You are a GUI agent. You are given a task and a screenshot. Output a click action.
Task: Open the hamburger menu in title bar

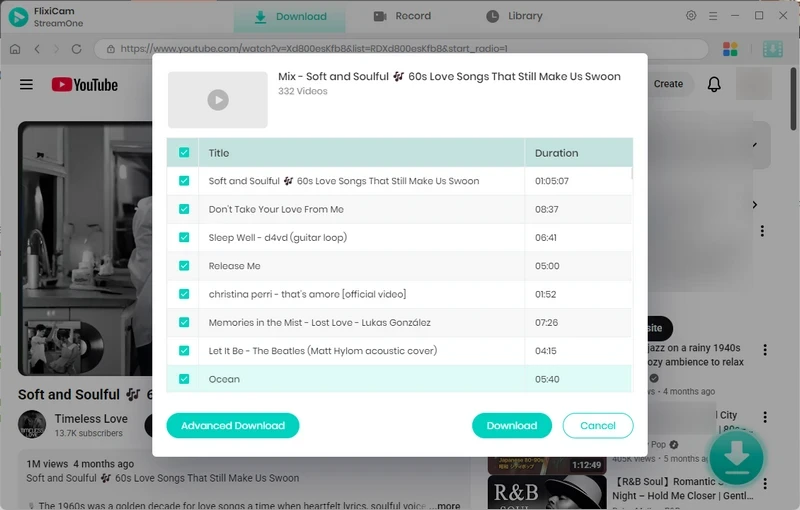pos(713,16)
